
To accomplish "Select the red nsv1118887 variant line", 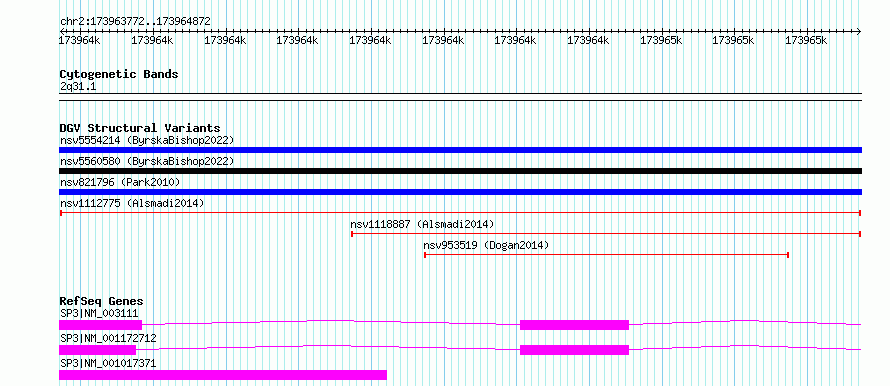I will click(x=606, y=234).
